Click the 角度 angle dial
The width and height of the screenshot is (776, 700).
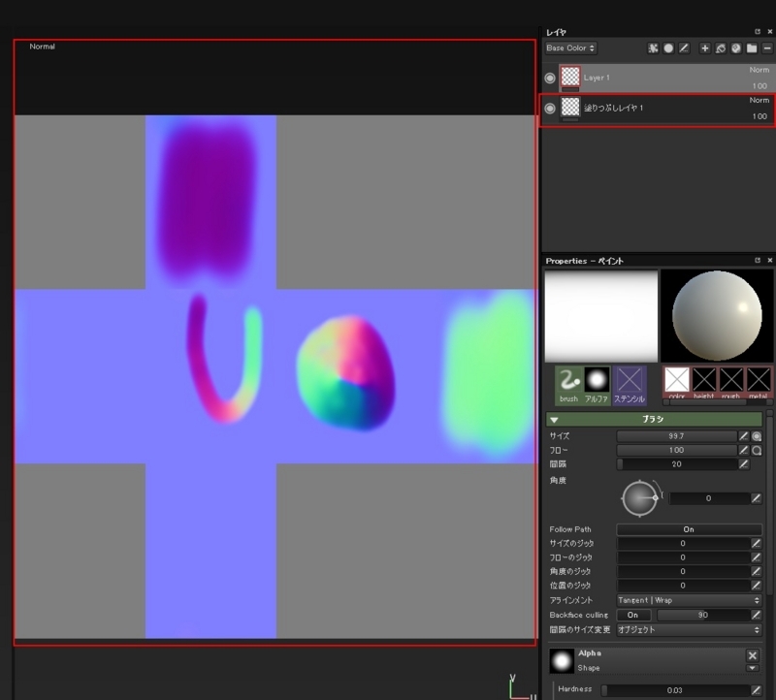pos(640,498)
